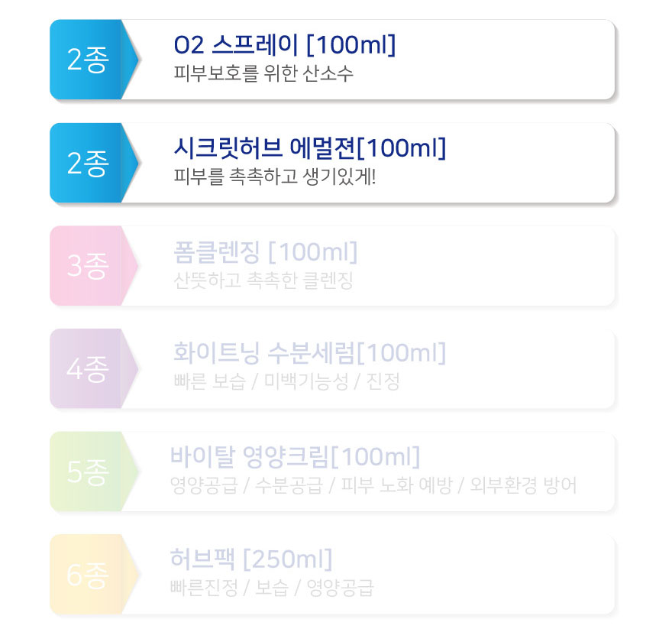The width and height of the screenshot is (672, 632).
Task: Open the 허브팩 [250ml] title
Action: pyautogui.click(x=251, y=560)
